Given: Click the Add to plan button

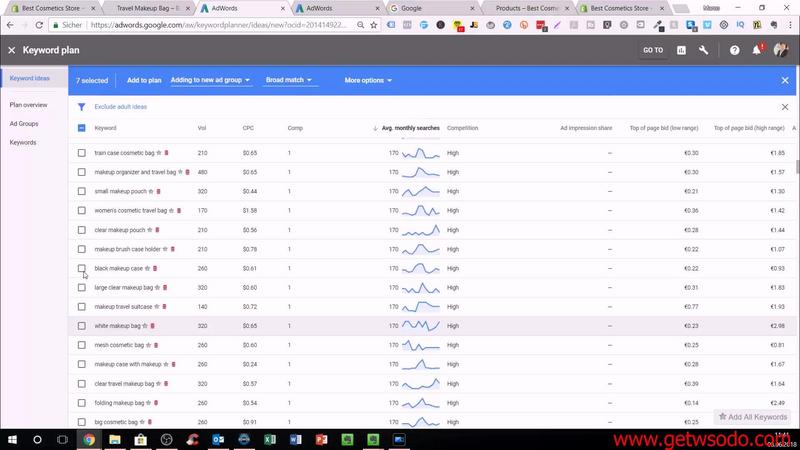Looking at the screenshot, I should pyautogui.click(x=144, y=81).
